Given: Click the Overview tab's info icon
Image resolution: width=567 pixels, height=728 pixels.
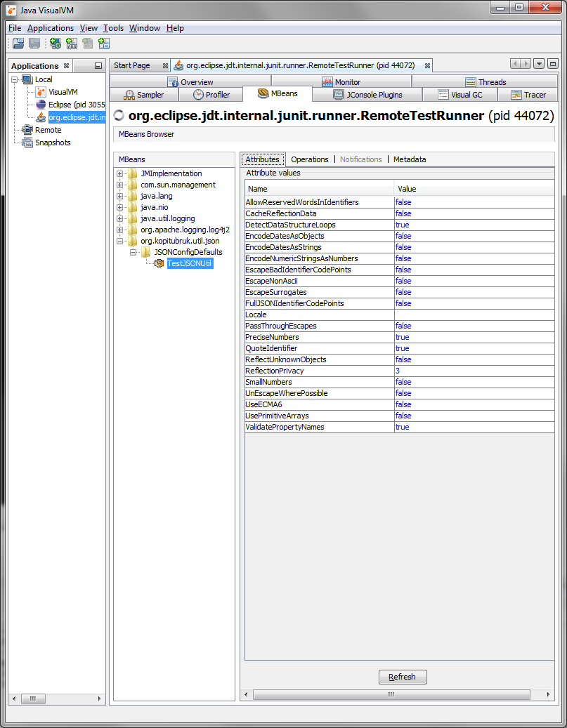Looking at the screenshot, I should coord(173,82).
